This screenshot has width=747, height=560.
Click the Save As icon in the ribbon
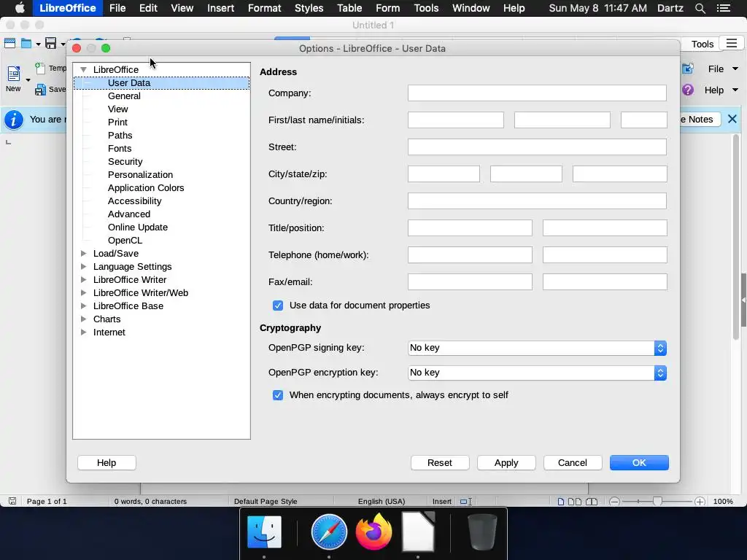[x=41, y=90]
